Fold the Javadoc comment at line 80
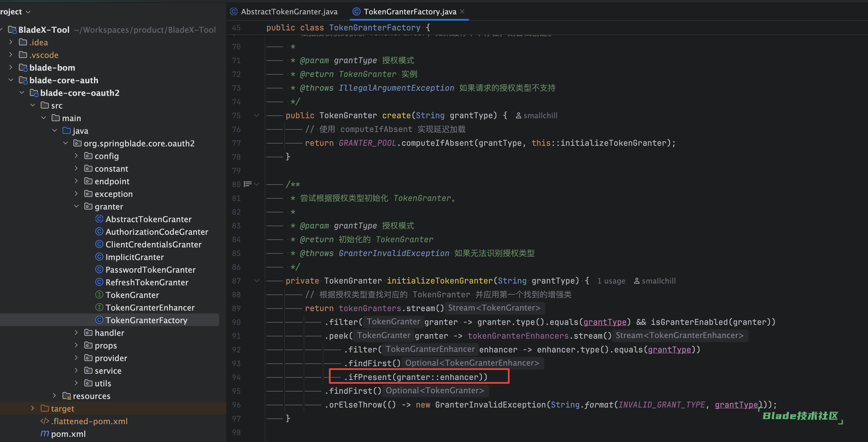 (x=257, y=184)
